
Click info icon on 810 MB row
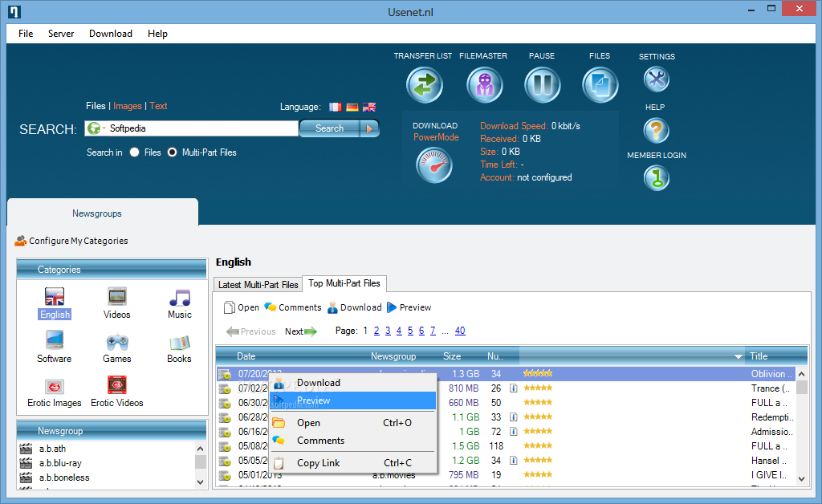[514, 388]
